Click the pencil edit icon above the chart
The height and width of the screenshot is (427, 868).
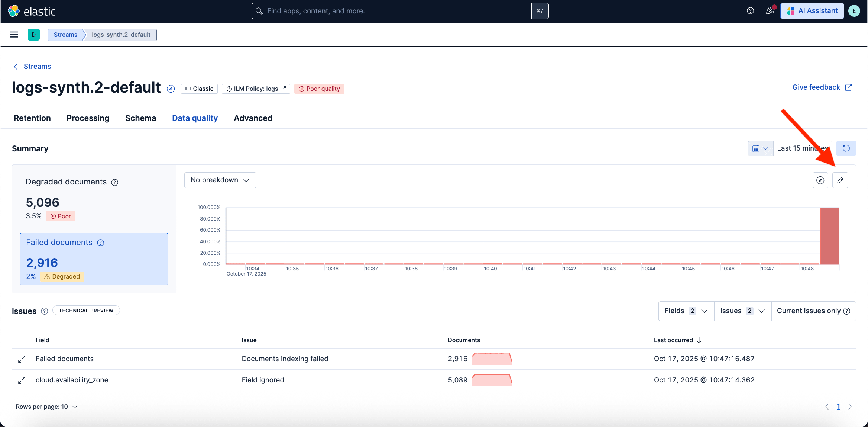click(840, 180)
